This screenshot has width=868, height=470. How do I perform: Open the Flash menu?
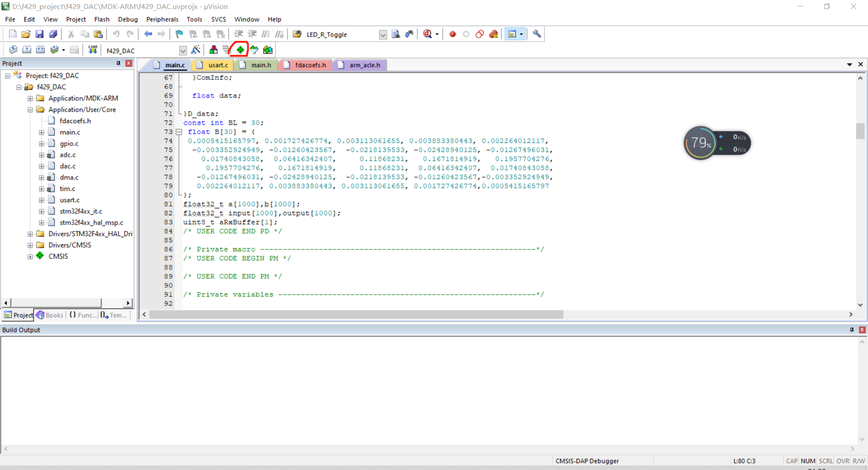102,19
